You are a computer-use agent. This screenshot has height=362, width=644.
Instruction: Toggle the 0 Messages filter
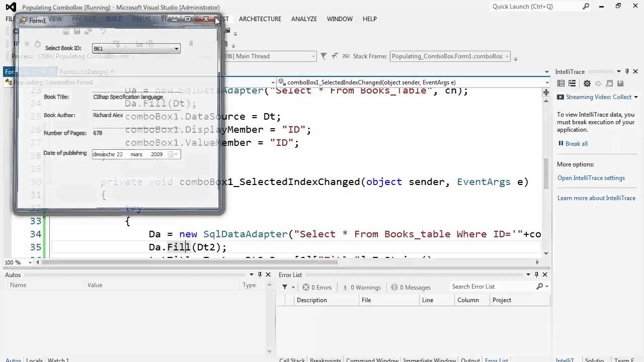point(411,287)
